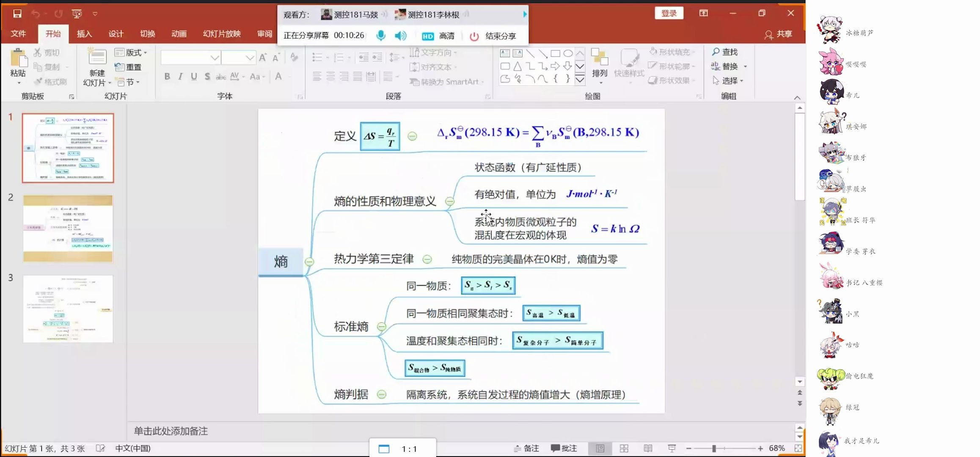The width and height of the screenshot is (980, 457).
Task: Collapse the 熵的性质和物理意义 branch node
Action: click(x=450, y=201)
